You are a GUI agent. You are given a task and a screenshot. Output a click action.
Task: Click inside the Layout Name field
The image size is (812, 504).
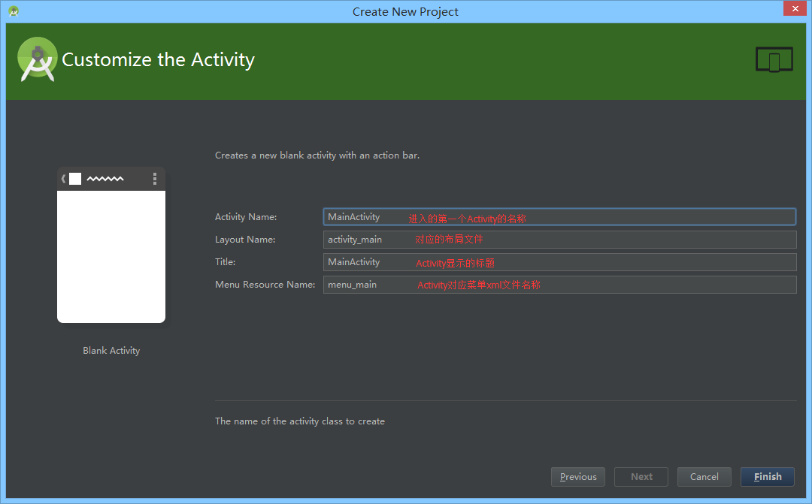pyautogui.click(x=559, y=239)
